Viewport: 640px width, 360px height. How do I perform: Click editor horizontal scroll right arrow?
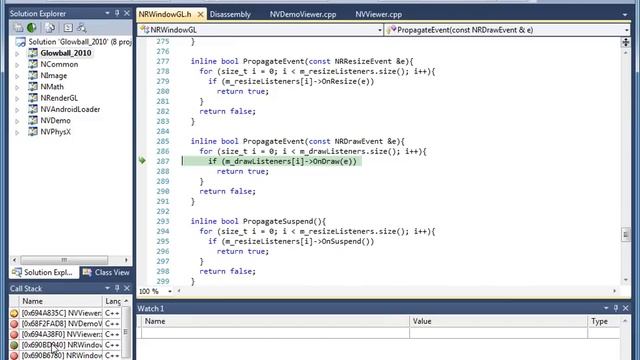point(614,291)
